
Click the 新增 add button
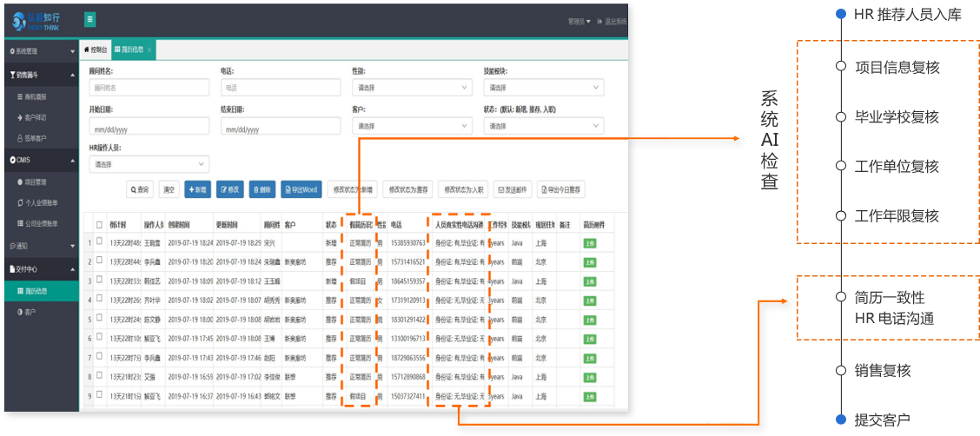196,189
